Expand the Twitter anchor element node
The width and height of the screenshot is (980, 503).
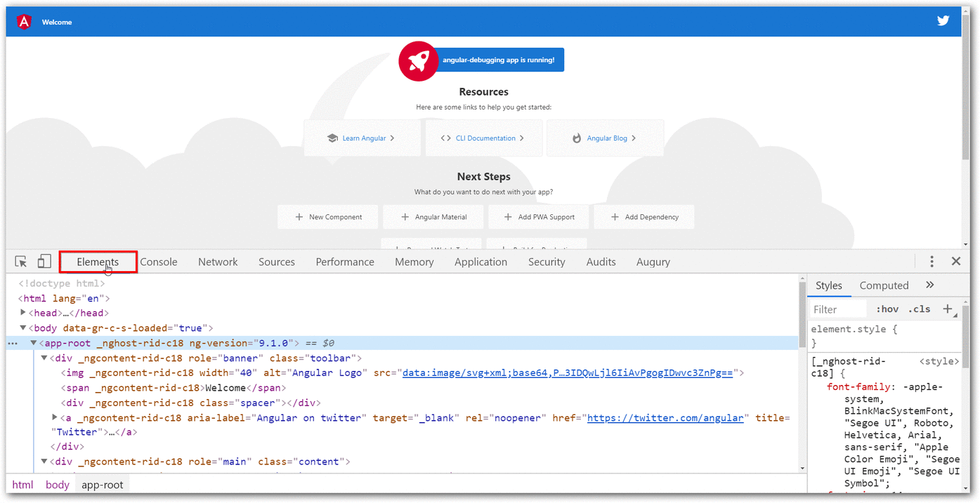(x=55, y=417)
